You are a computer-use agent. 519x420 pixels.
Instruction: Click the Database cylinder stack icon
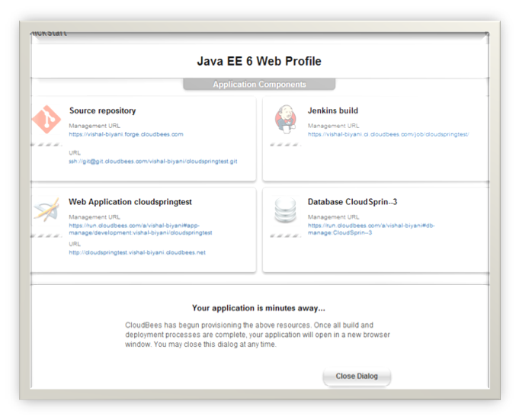[x=286, y=210]
